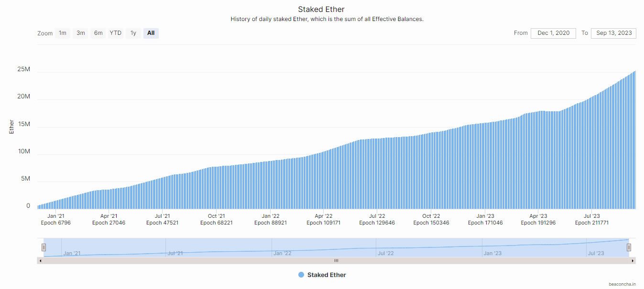Click the scrollbar left arrow
Viewport: 644px width, 289px height.
[40, 261]
